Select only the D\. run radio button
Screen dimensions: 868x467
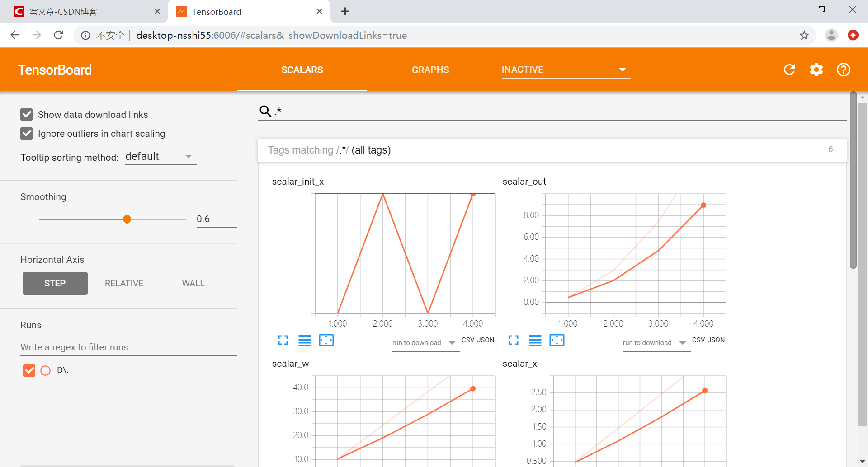tap(46, 370)
